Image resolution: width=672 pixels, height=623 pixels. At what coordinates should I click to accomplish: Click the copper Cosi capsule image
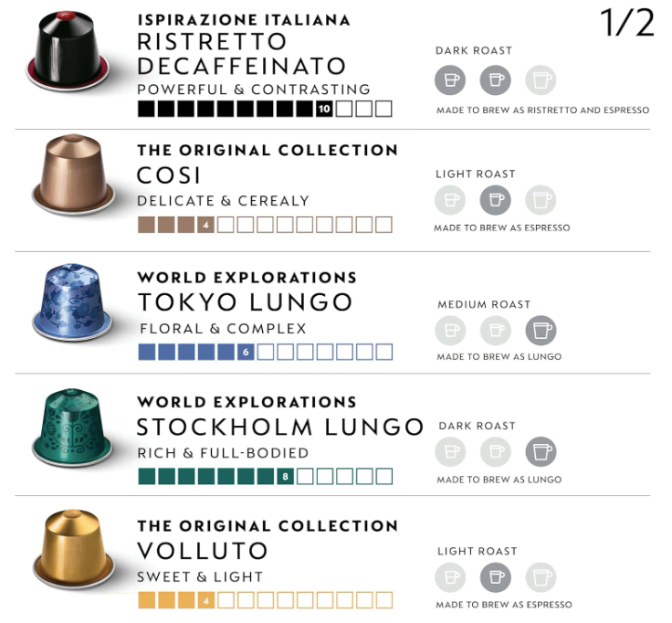pyautogui.click(x=73, y=175)
